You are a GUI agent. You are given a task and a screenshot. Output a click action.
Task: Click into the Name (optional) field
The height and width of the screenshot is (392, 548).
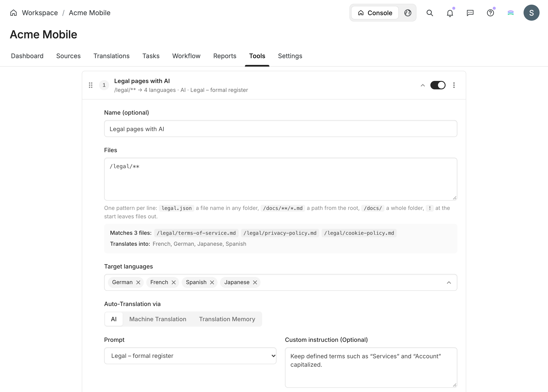[x=281, y=129]
